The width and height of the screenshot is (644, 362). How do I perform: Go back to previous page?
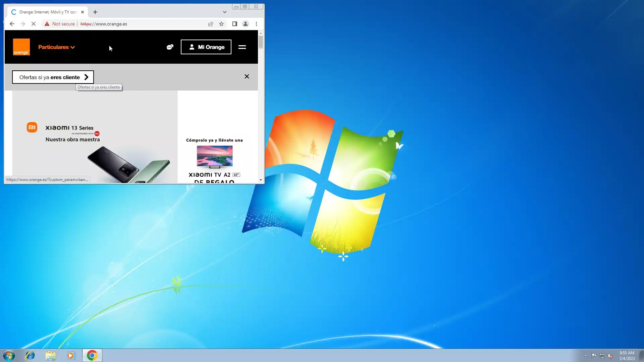coord(12,24)
